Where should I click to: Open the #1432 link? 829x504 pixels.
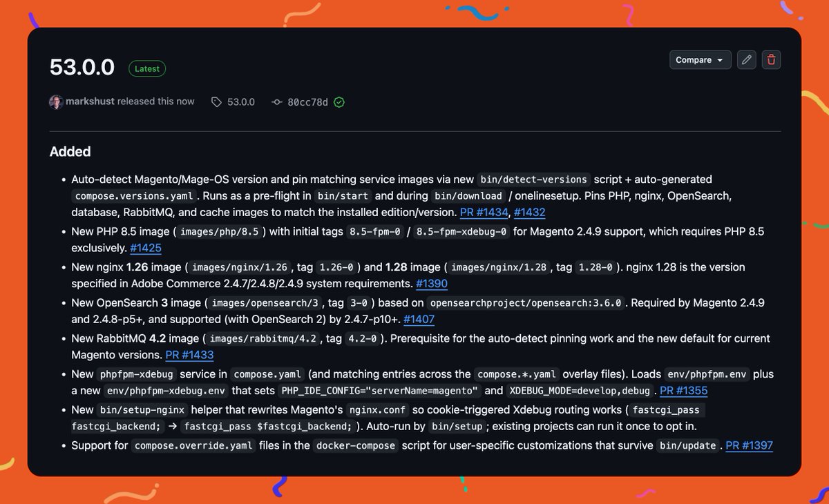[x=530, y=213]
